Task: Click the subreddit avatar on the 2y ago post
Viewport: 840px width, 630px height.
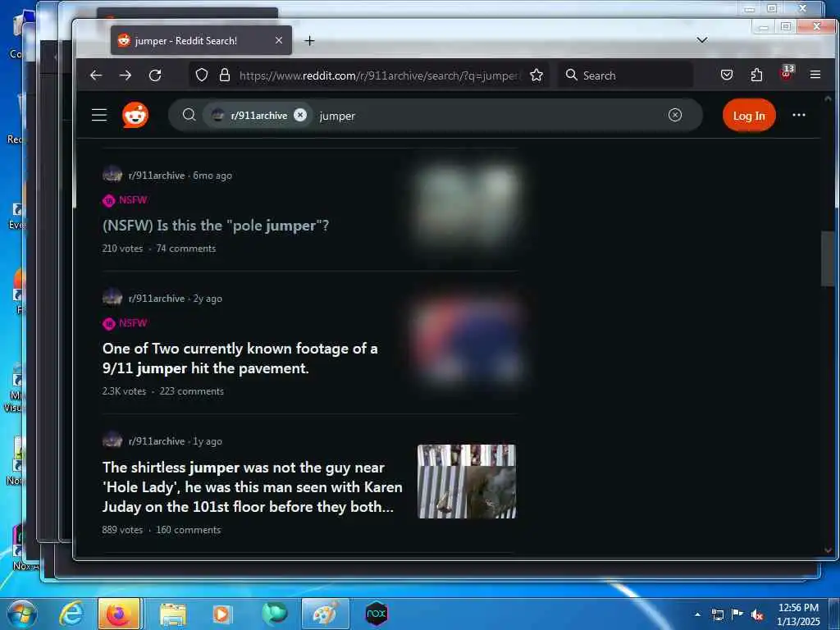Action: pyautogui.click(x=112, y=297)
